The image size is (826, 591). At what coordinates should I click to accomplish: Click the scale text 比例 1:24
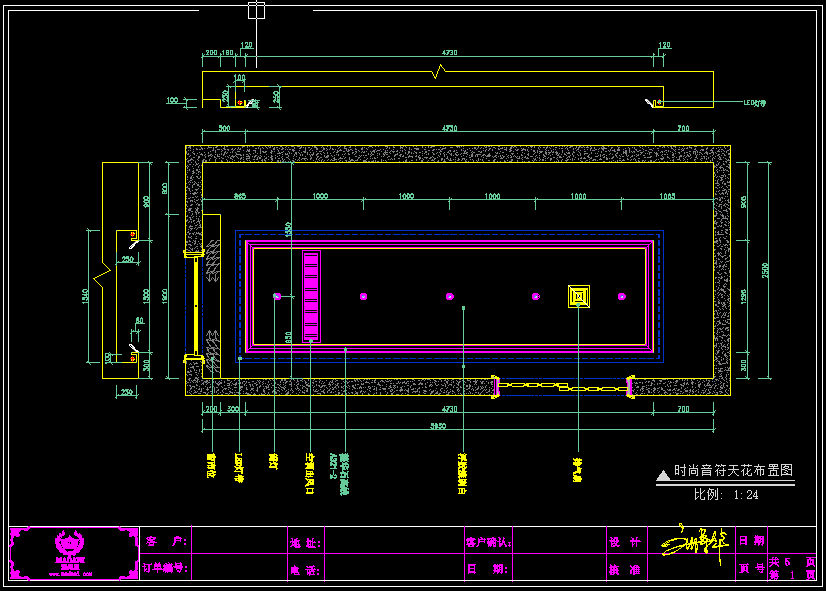coord(726,494)
